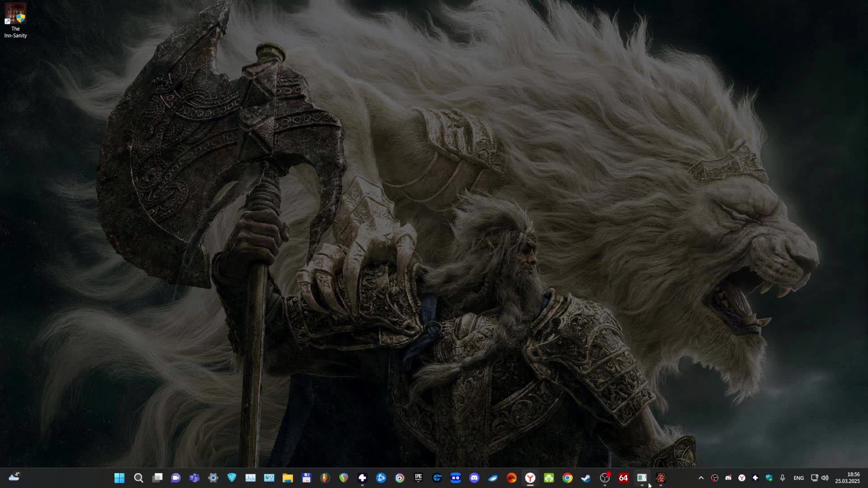Expand hidden system tray icons
Viewport: 868px width, 488px height.
point(701,478)
